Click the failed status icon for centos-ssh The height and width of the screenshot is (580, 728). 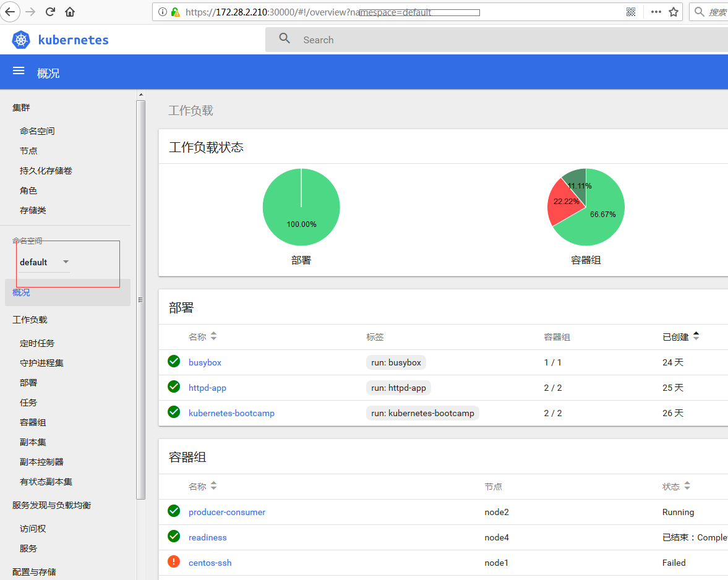click(x=174, y=561)
